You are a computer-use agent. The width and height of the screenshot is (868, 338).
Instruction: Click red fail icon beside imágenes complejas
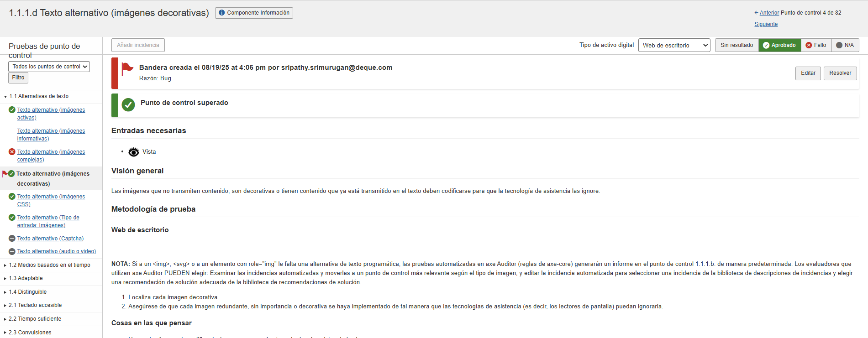[12, 152]
